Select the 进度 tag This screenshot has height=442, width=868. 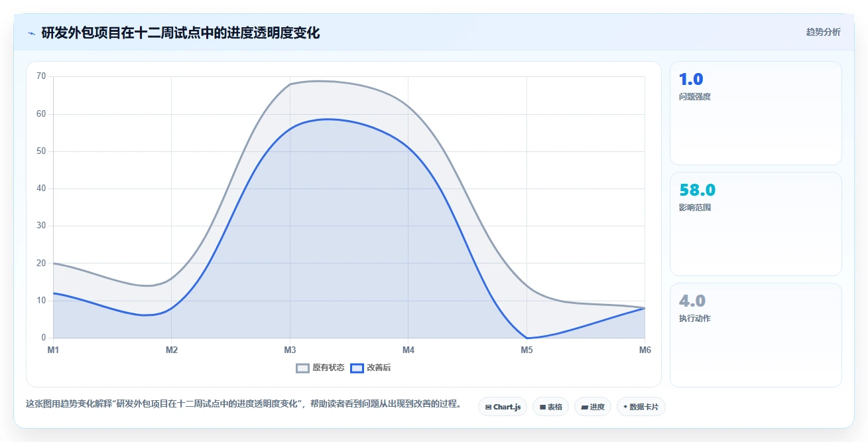[x=593, y=407]
